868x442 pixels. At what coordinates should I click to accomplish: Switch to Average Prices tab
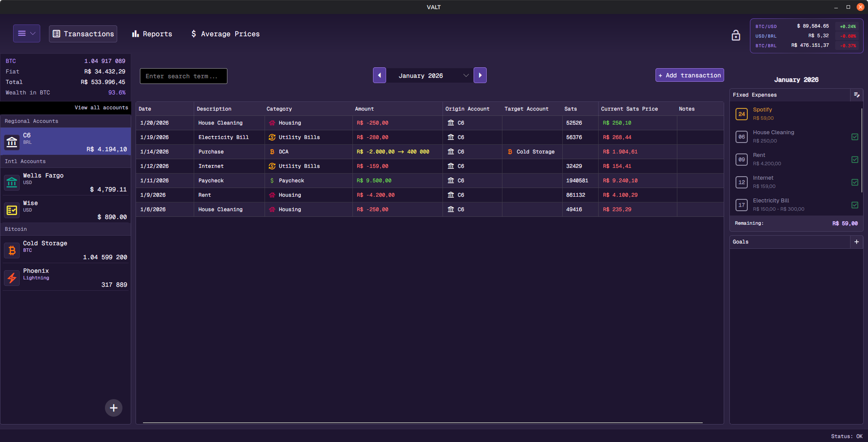(225, 34)
